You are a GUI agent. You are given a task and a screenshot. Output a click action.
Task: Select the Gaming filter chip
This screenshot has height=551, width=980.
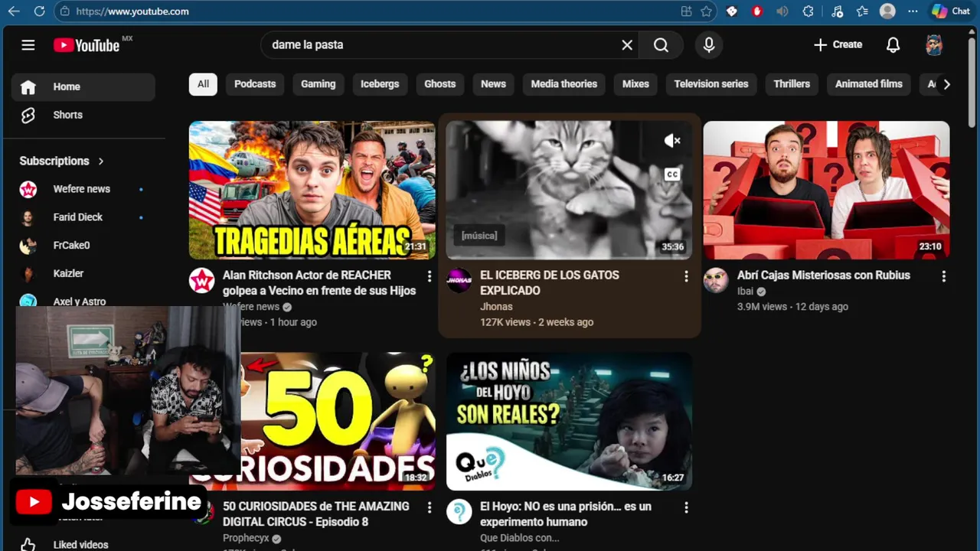[318, 84]
